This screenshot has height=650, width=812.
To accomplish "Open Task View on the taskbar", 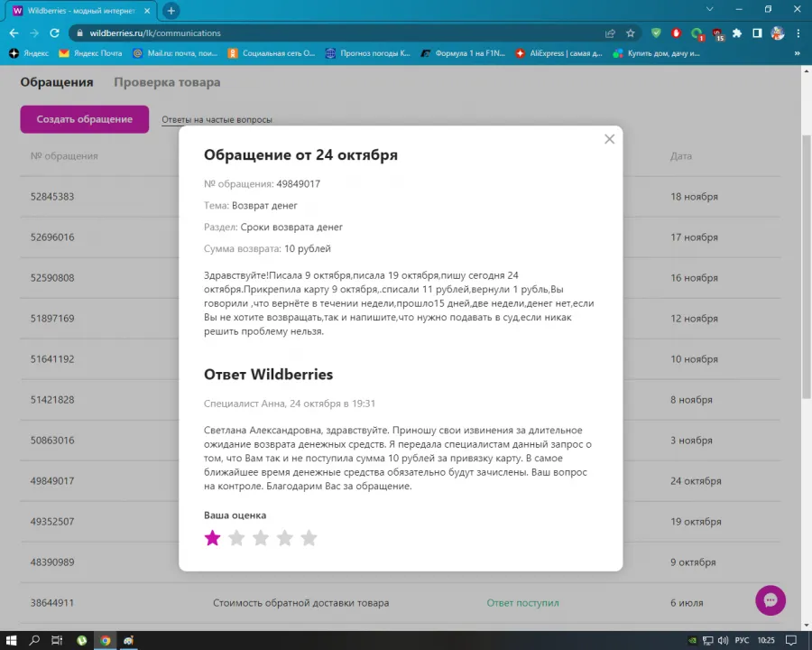I will pos(57,641).
